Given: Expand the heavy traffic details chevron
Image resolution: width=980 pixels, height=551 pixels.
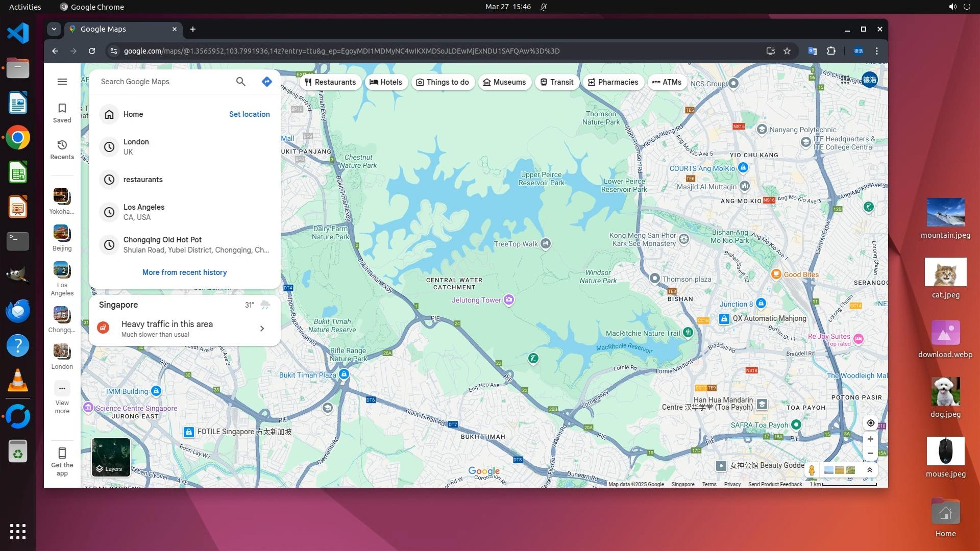Looking at the screenshot, I should 262,329.
